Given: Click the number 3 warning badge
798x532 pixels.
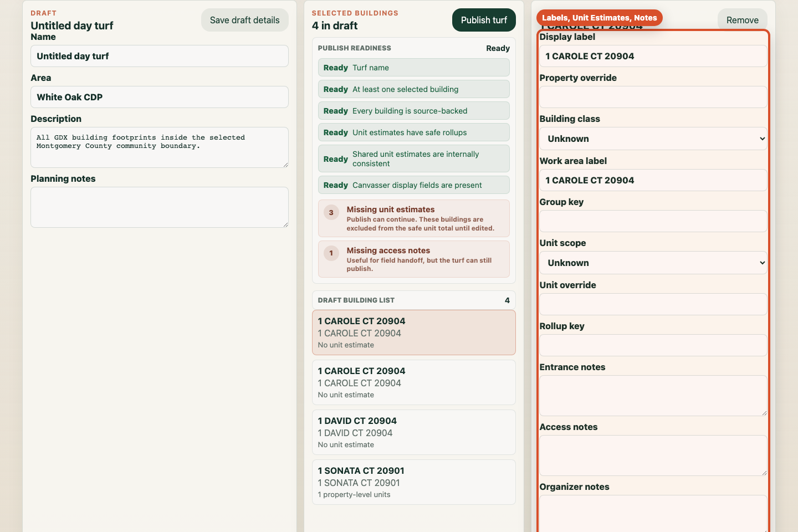Looking at the screenshot, I should point(331,212).
